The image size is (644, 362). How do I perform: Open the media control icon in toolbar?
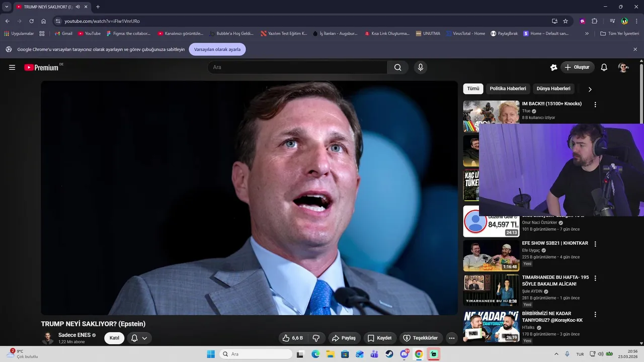tap(612, 21)
